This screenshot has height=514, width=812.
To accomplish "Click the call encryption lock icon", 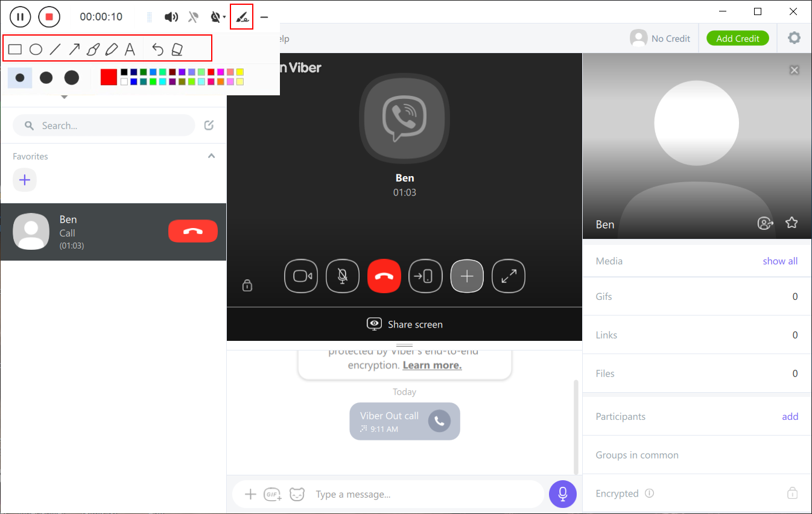I will point(247,285).
